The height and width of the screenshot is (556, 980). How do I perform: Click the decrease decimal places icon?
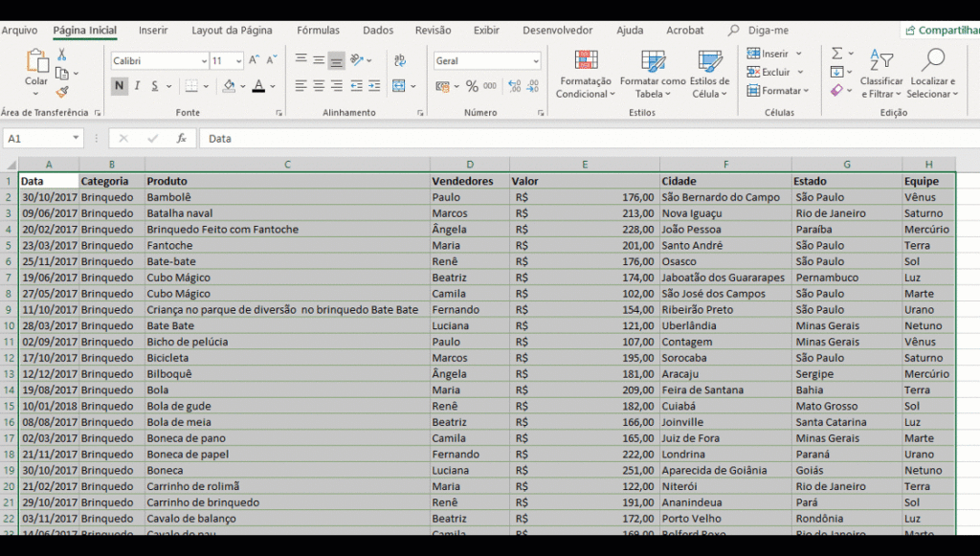[532, 86]
